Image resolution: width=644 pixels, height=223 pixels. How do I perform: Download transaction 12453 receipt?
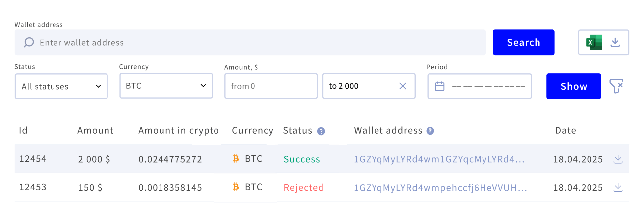[618, 187]
